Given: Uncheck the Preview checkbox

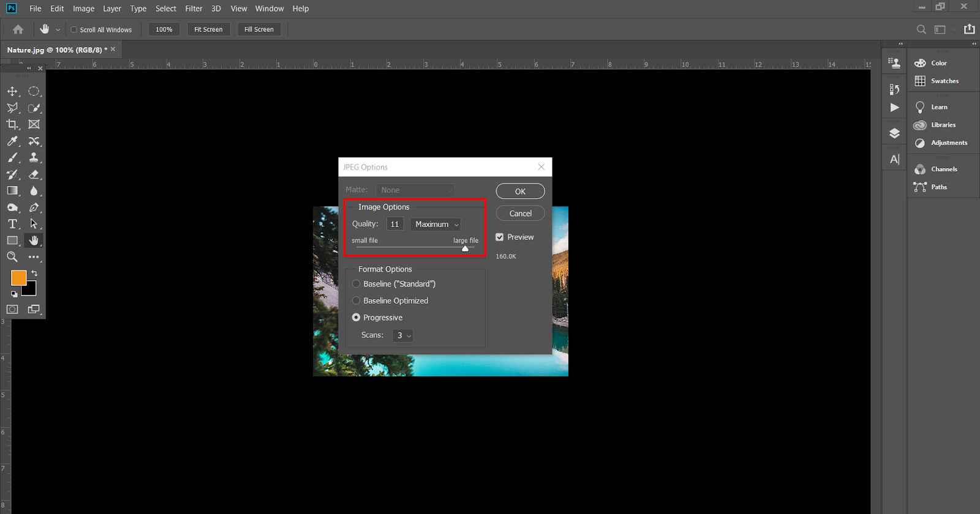Looking at the screenshot, I should click(500, 237).
